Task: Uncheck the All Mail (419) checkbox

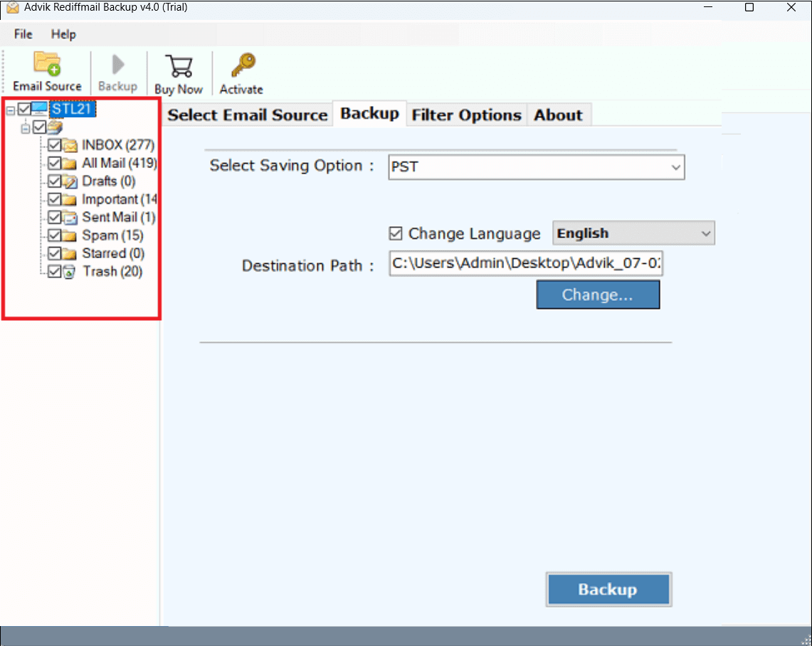Action: click(54, 163)
